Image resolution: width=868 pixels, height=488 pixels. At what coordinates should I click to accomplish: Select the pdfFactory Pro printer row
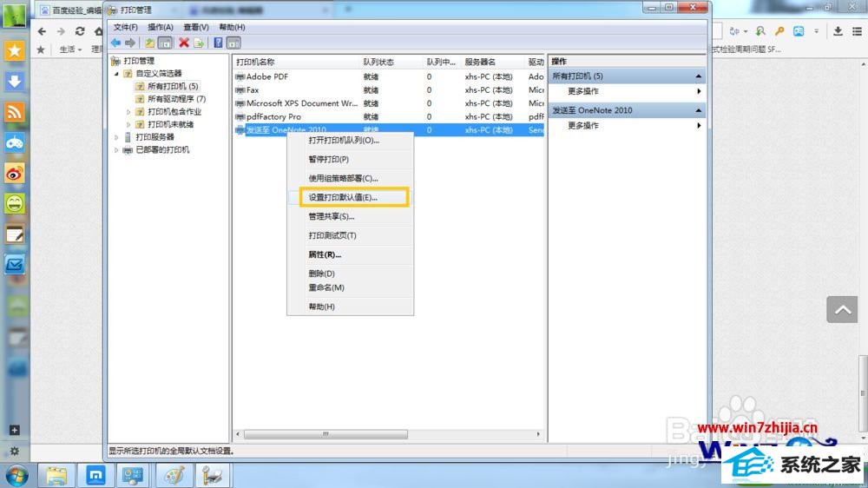pos(389,116)
